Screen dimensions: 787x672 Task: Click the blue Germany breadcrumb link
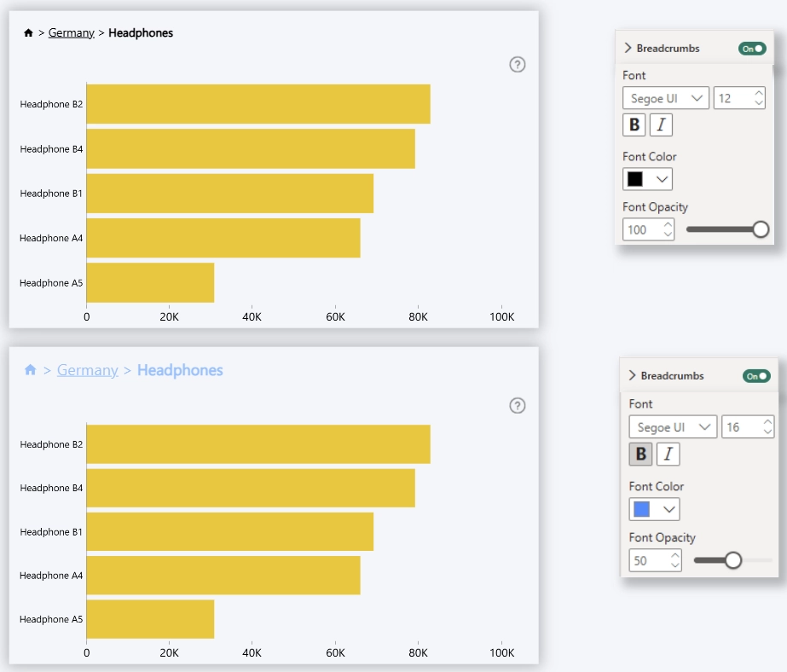tap(87, 370)
